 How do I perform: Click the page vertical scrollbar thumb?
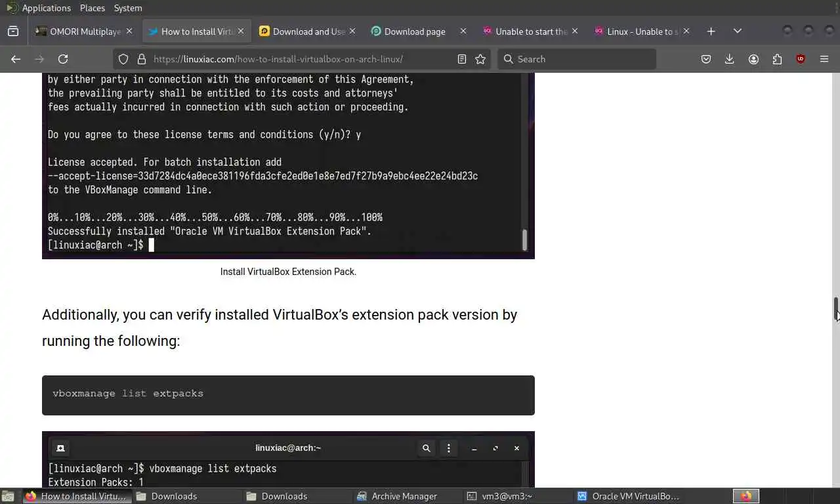[x=836, y=309]
